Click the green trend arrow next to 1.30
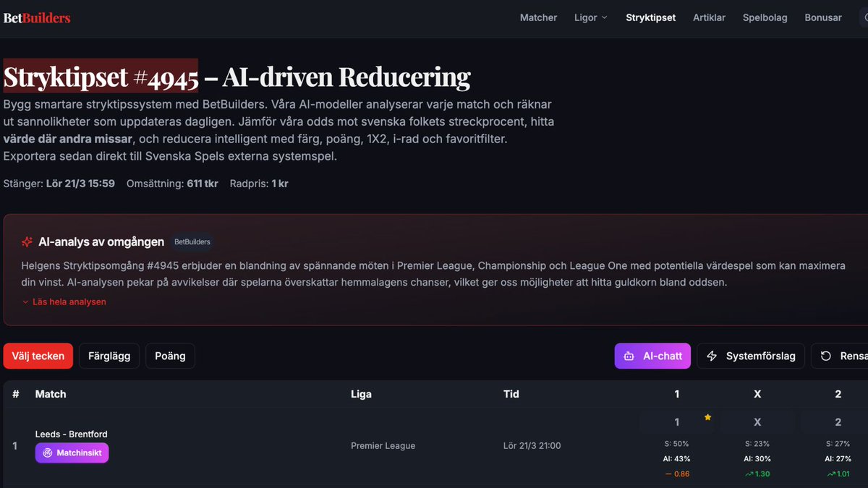Screen dimensions: 868x488 (749, 474)
